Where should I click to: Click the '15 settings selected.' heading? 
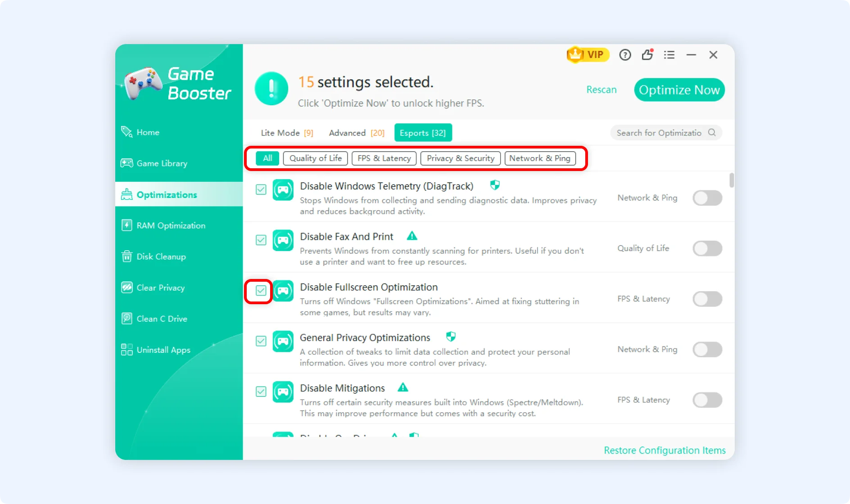[366, 82]
